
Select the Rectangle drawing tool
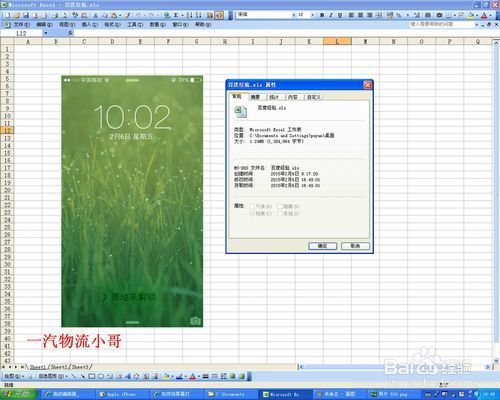[92, 376]
